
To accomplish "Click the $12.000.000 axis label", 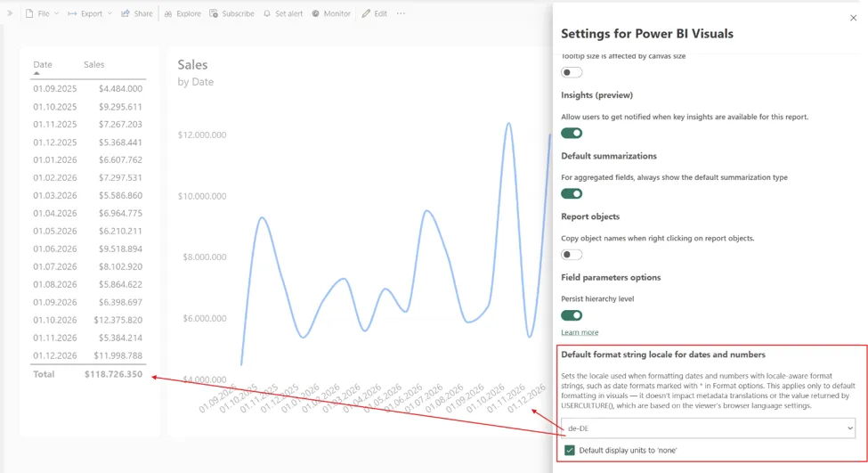I will click(202, 135).
